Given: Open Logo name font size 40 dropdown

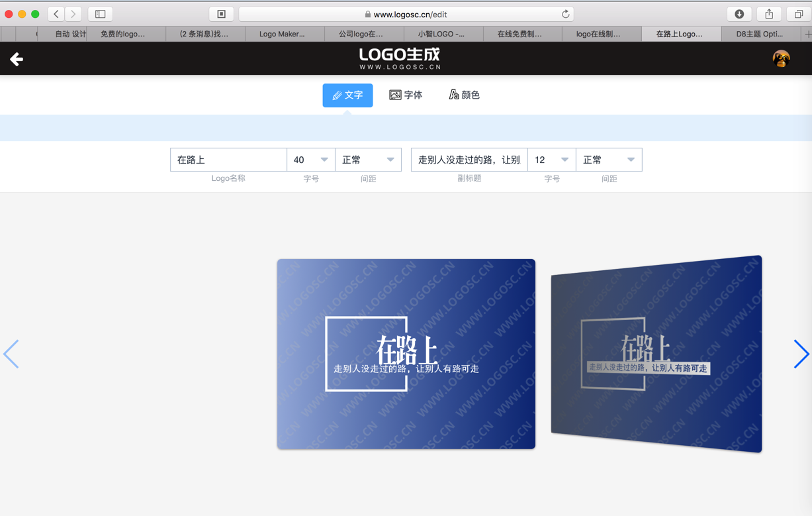Looking at the screenshot, I should (x=310, y=160).
